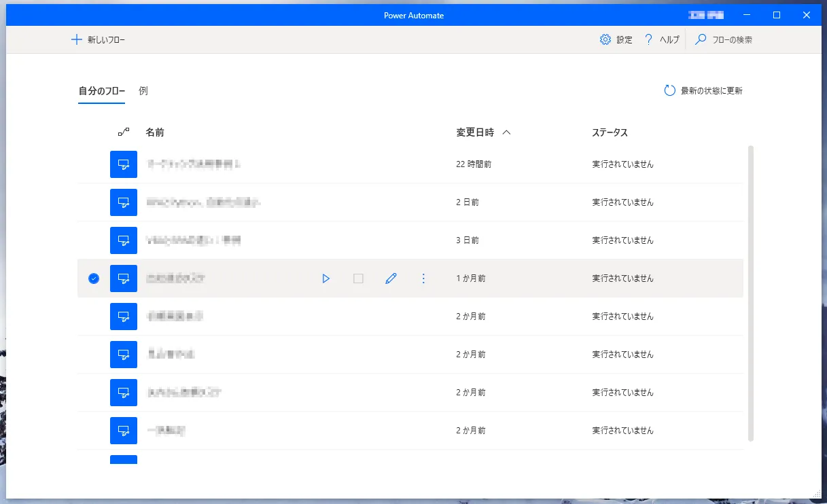
Task: Refresh list with 最新の状態に更新
Action: tap(703, 91)
